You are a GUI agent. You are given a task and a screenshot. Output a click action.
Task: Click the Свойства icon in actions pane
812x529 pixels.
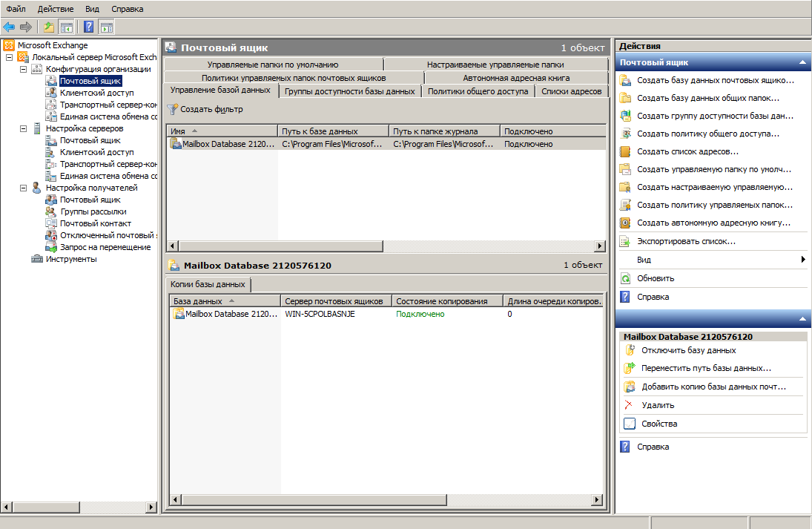point(630,424)
